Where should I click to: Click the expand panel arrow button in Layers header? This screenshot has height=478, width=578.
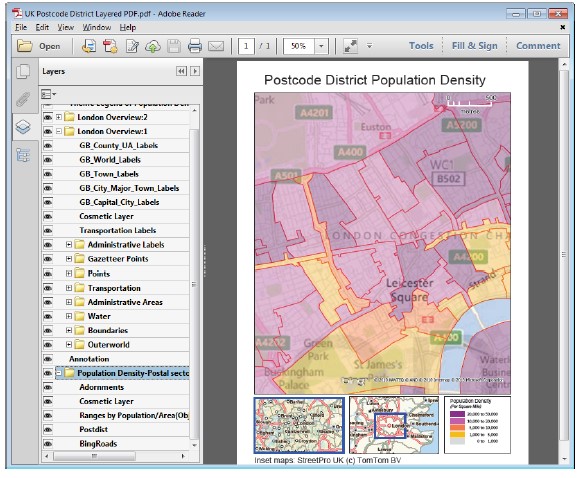click(195, 71)
